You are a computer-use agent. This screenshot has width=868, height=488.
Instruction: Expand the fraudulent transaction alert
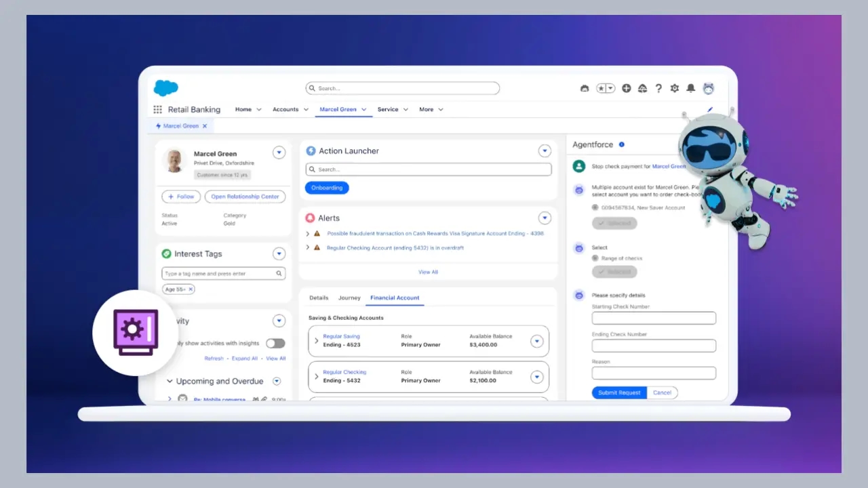[x=308, y=233]
